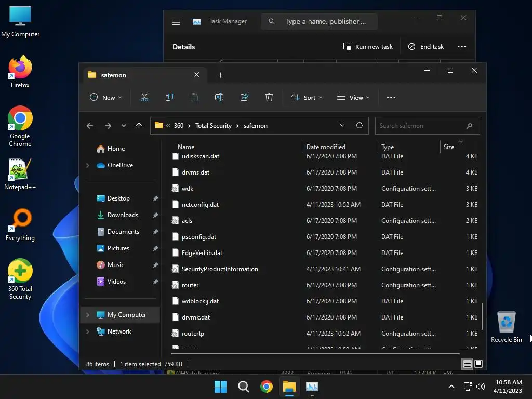This screenshot has height=399, width=532.
Task: Click the Delete trash icon in Explorer toolbar
Action: tap(269, 97)
